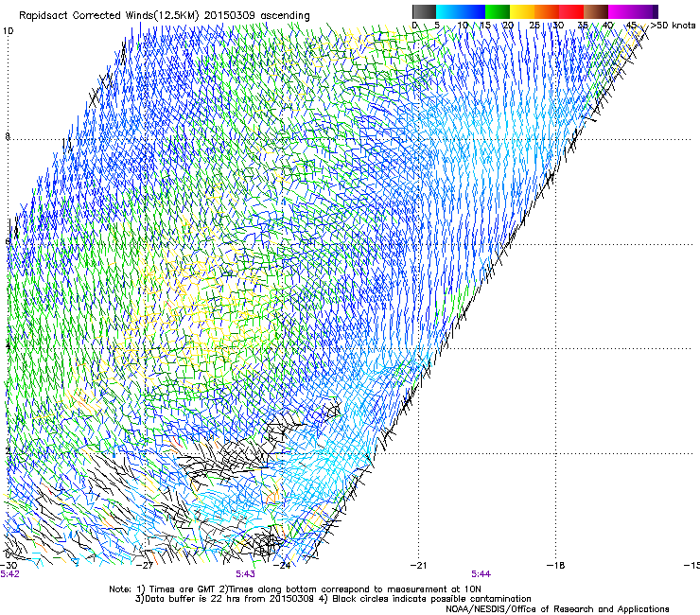Click the brown 35-40 knots legend swatch

[x=596, y=11]
